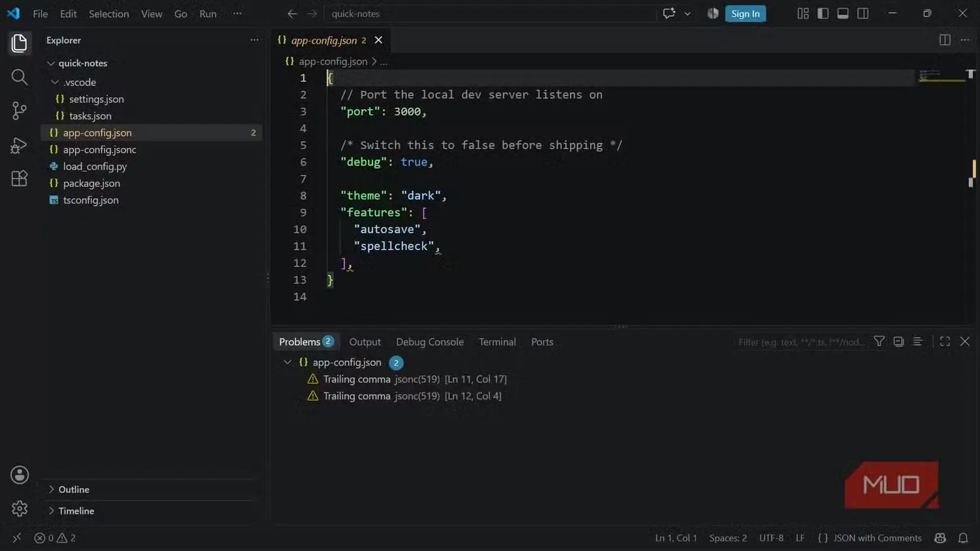The image size is (980, 551).
Task: Click the quick-notes command center search box
Action: tap(490, 14)
